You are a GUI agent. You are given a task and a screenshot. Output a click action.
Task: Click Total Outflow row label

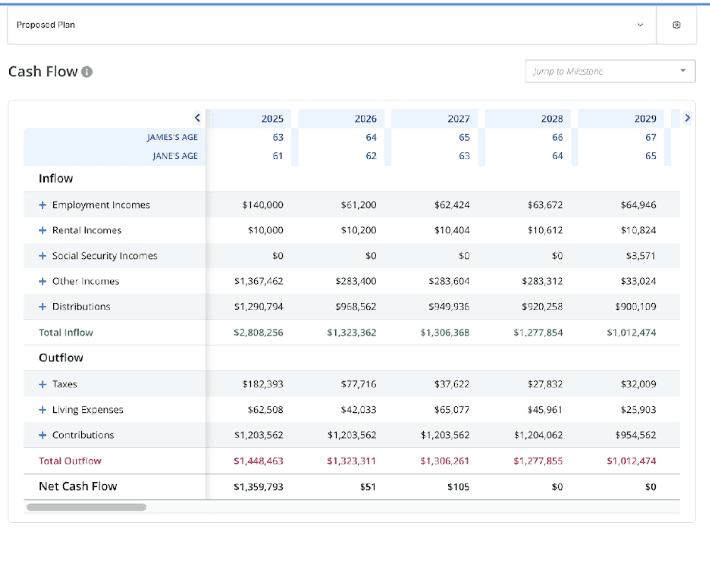pos(70,461)
